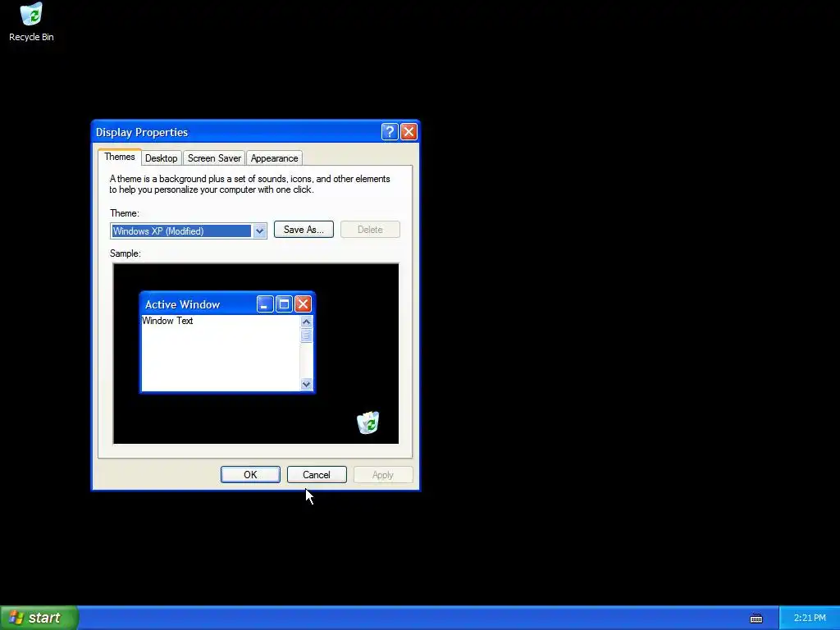The image size is (840, 630).
Task: Expand the Theme dropdown arrow
Action: point(259,231)
